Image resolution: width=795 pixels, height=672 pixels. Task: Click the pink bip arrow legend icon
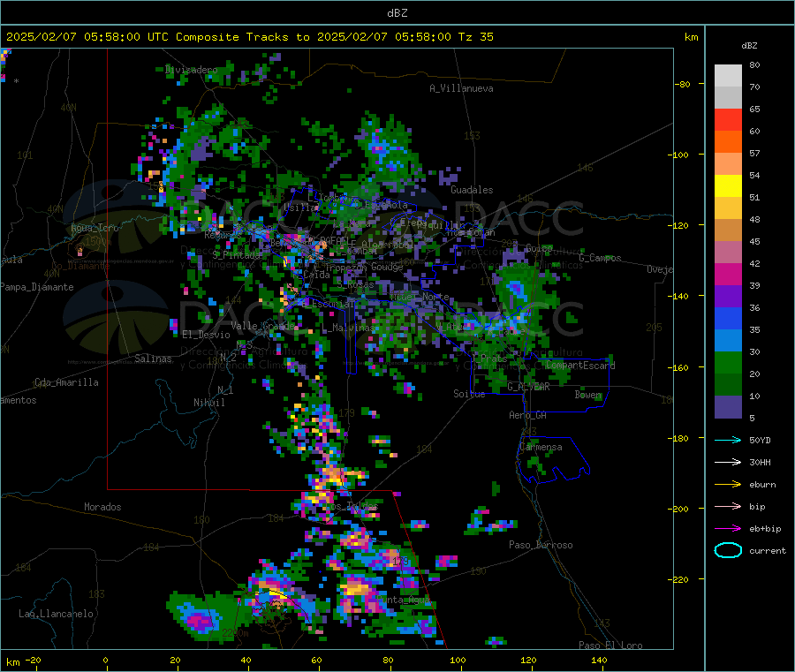728,506
